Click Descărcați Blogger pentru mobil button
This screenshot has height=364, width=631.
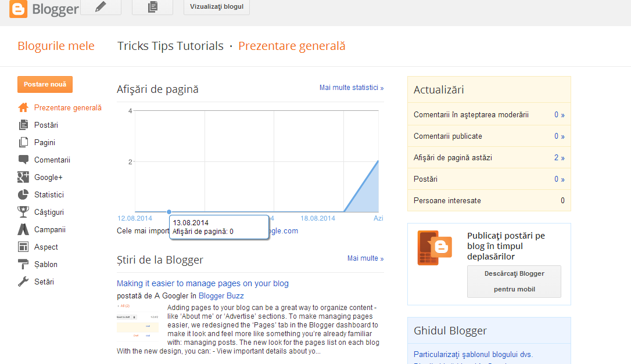(x=514, y=282)
